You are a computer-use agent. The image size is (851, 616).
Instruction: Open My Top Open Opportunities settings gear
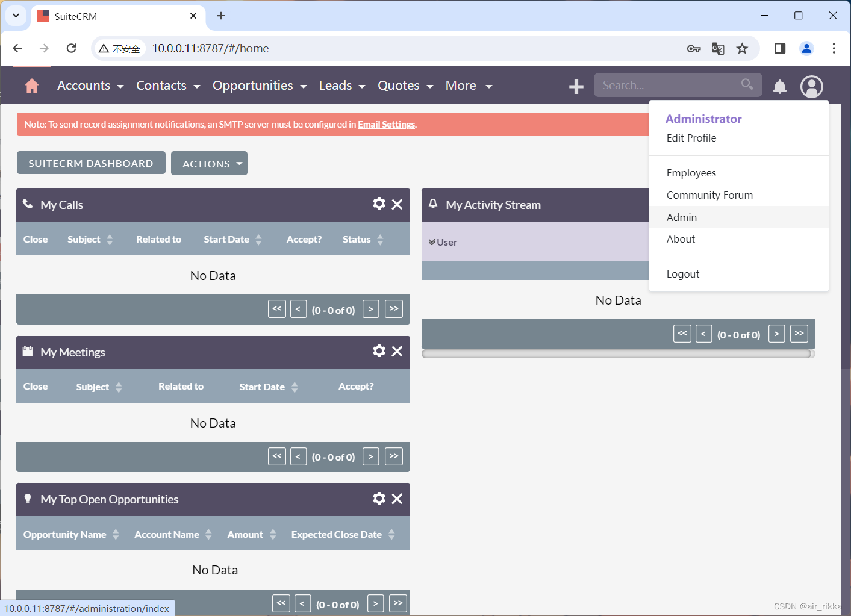[379, 498]
